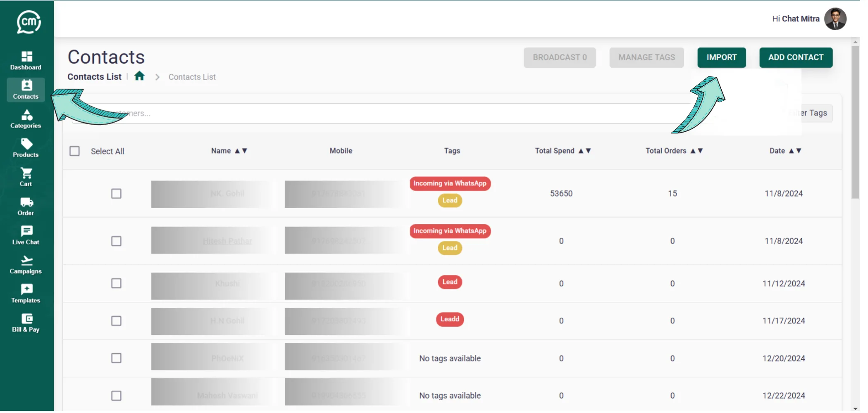Open the Products section

click(x=26, y=148)
